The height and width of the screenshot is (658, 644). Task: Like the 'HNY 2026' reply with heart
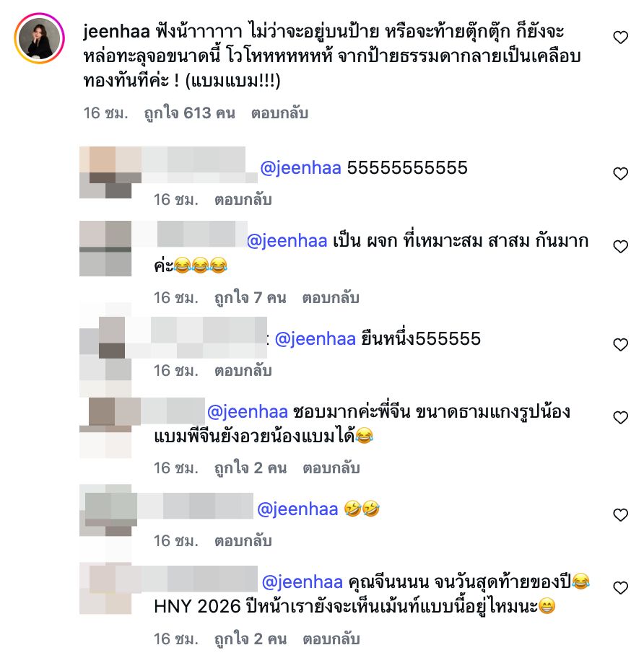(x=620, y=587)
